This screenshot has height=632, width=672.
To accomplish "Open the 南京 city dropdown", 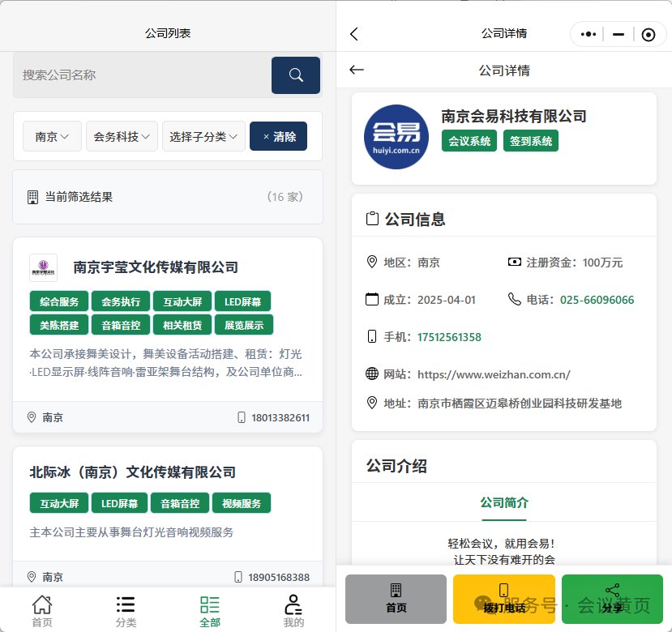I will [52, 137].
